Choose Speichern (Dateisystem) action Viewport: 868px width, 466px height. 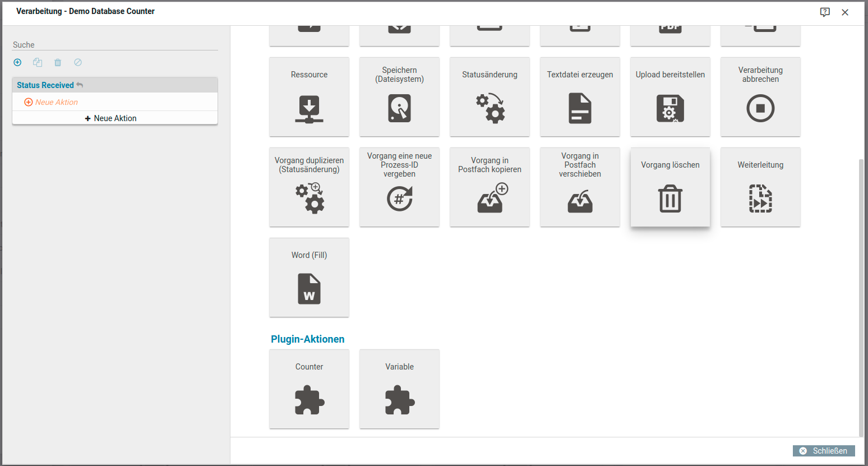(x=399, y=96)
